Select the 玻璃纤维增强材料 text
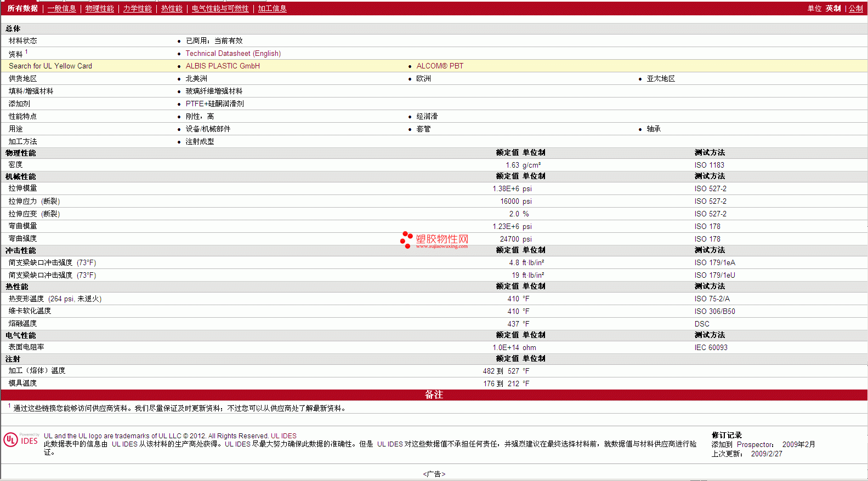 [x=214, y=91]
